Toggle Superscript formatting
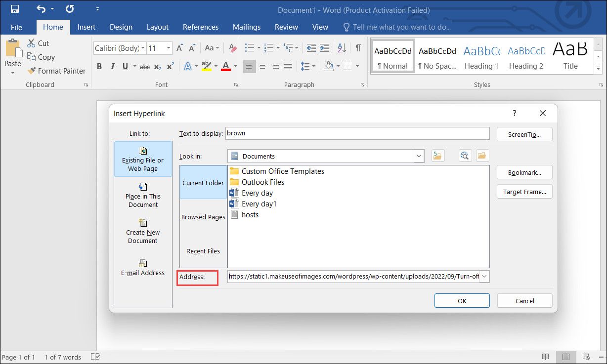This screenshot has width=607, height=364. point(171,66)
